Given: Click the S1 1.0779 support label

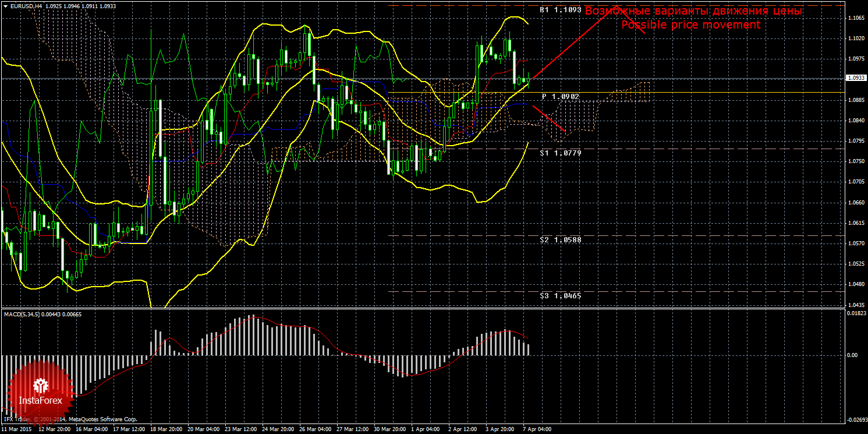Looking at the screenshot, I should [x=560, y=152].
